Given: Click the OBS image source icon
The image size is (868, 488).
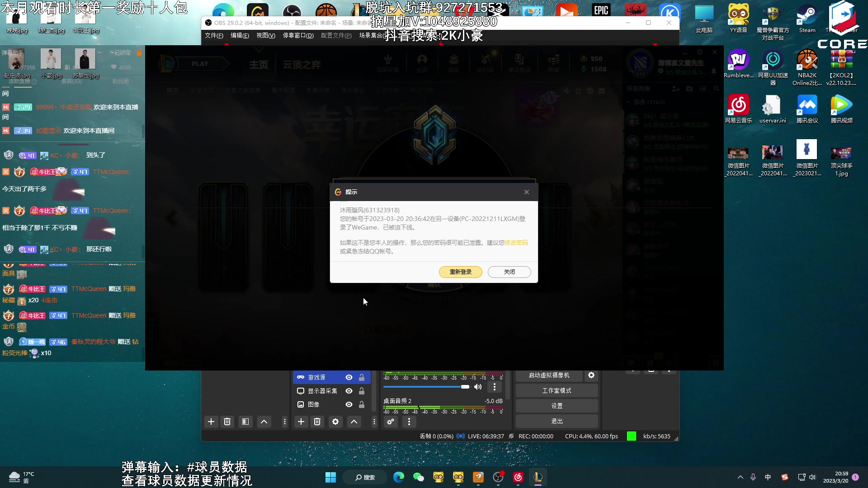Looking at the screenshot, I should click(x=301, y=404).
